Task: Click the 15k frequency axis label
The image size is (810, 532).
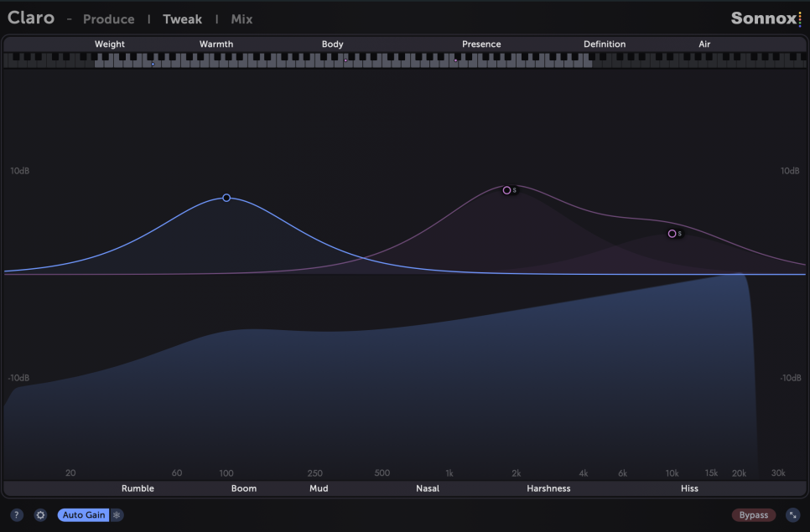Action: [x=711, y=473]
